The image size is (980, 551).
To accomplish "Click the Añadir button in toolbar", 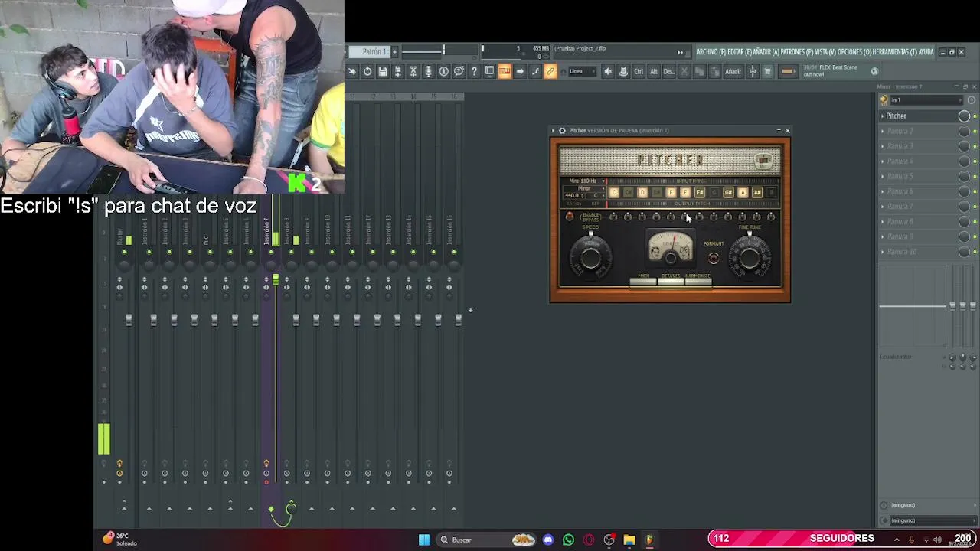I will 733,71.
